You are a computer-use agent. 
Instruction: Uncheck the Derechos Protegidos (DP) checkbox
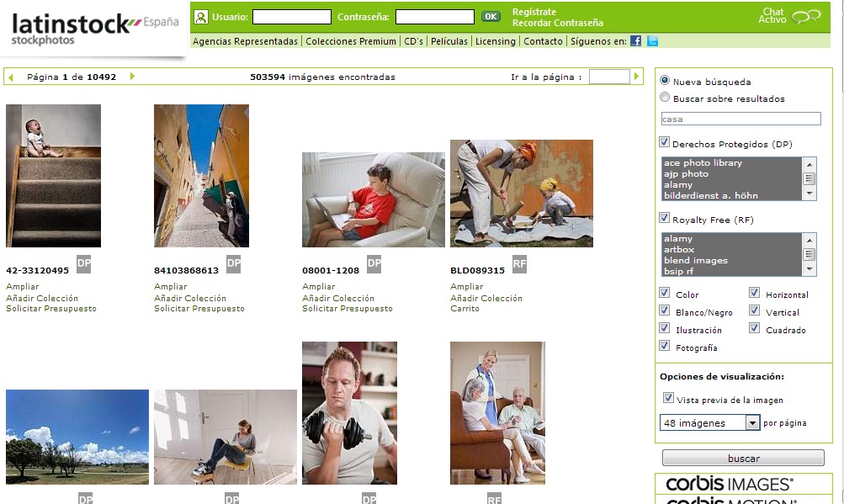click(665, 142)
